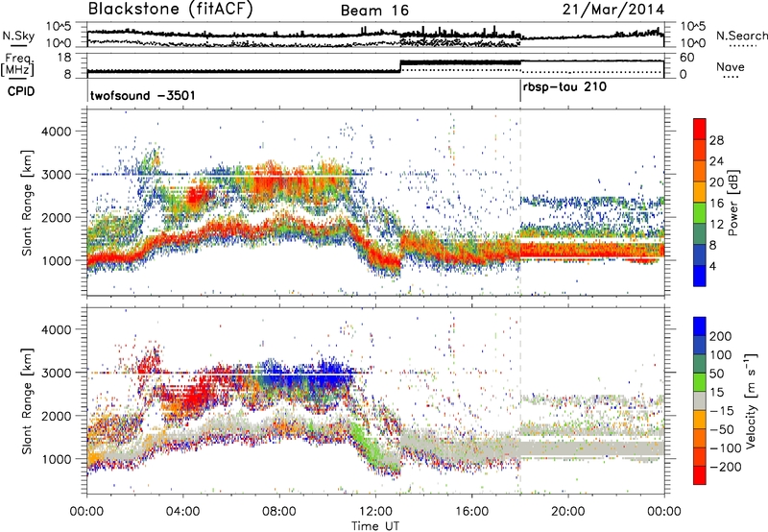Click the "Nave" legend label

pyautogui.click(x=731, y=66)
